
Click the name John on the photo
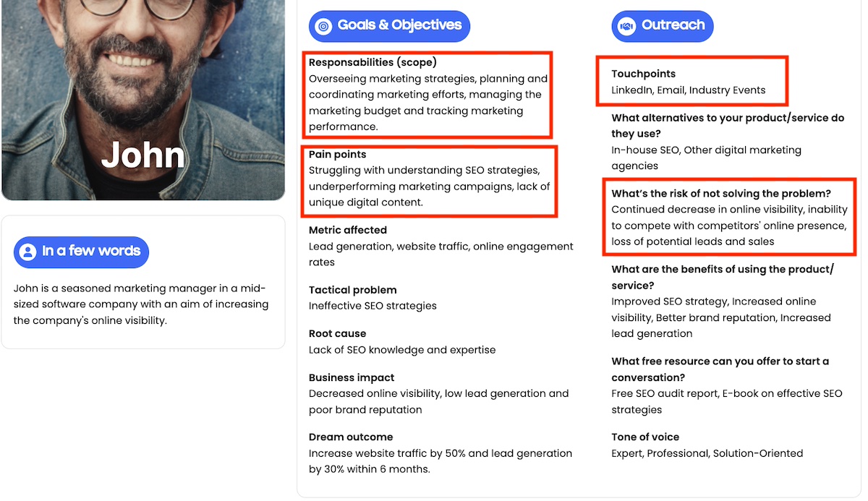tap(143, 155)
